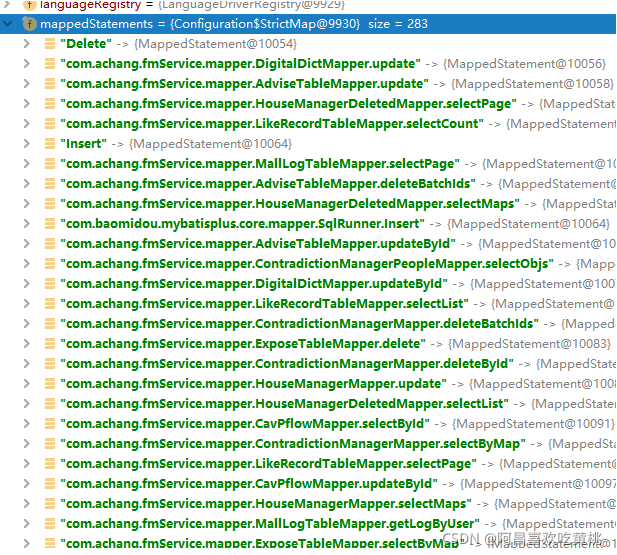Click entry icon of ContradictionManagerMapper.selectByMap
This screenshot has width=617, height=555.
tap(50, 444)
